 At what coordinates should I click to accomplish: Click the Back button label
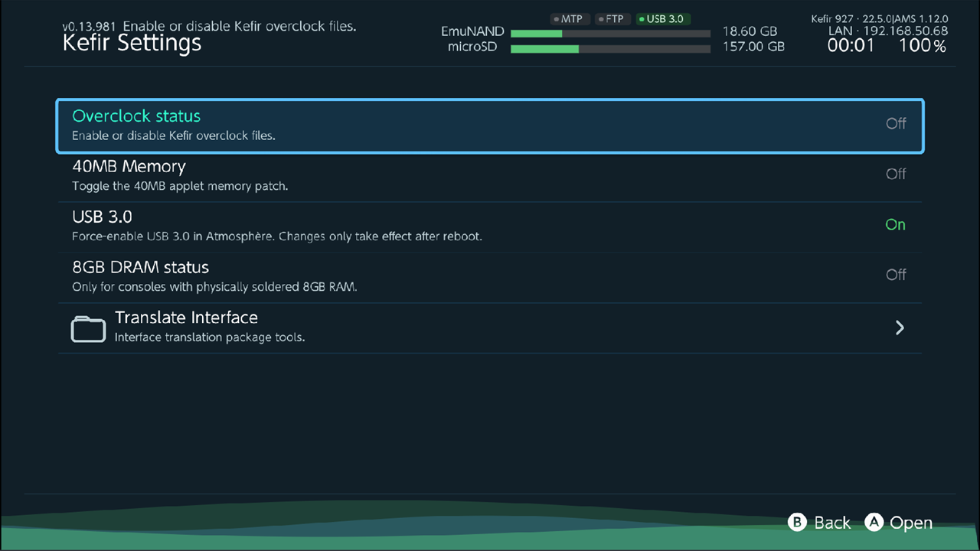(832, 523)
